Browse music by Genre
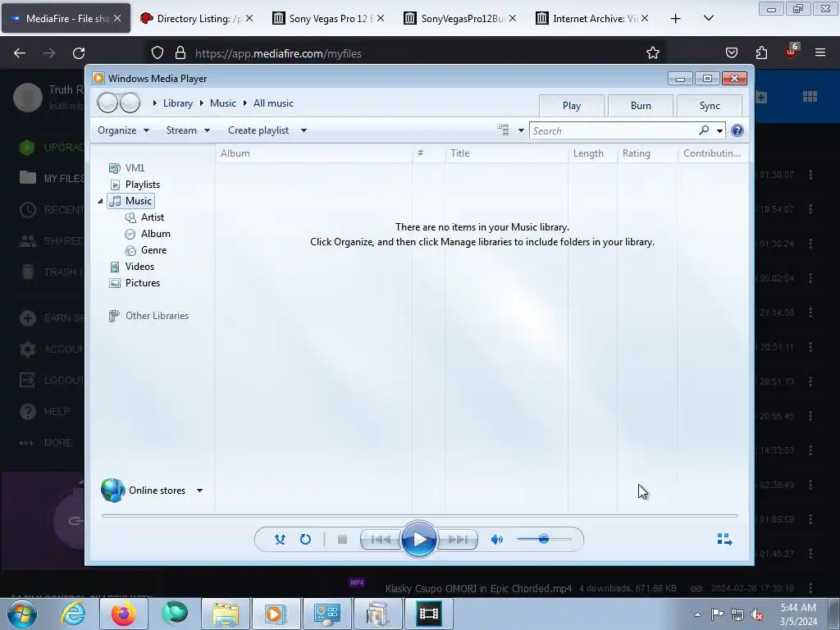840x630 pixels. click(x=153, y=250)
